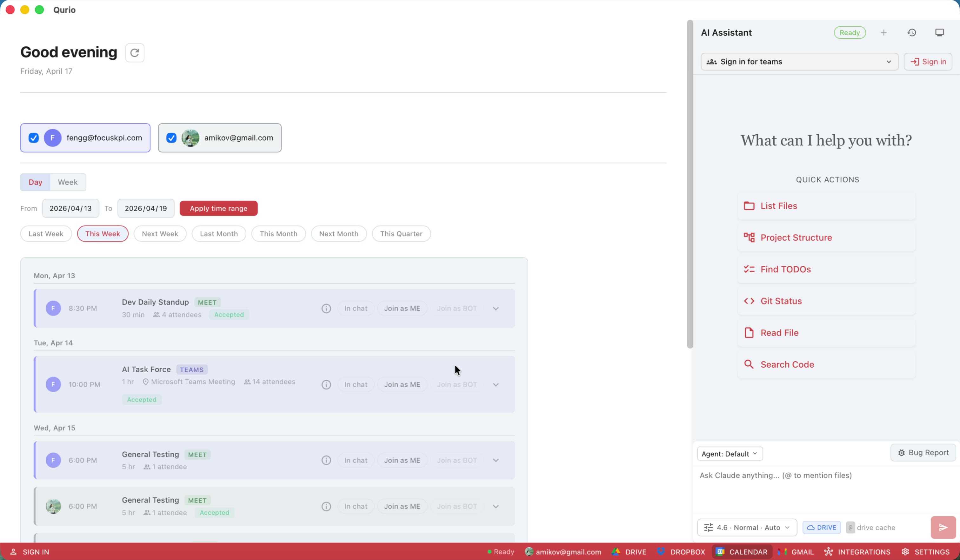Open Integrations from the bottom bar

click(857, 552)
